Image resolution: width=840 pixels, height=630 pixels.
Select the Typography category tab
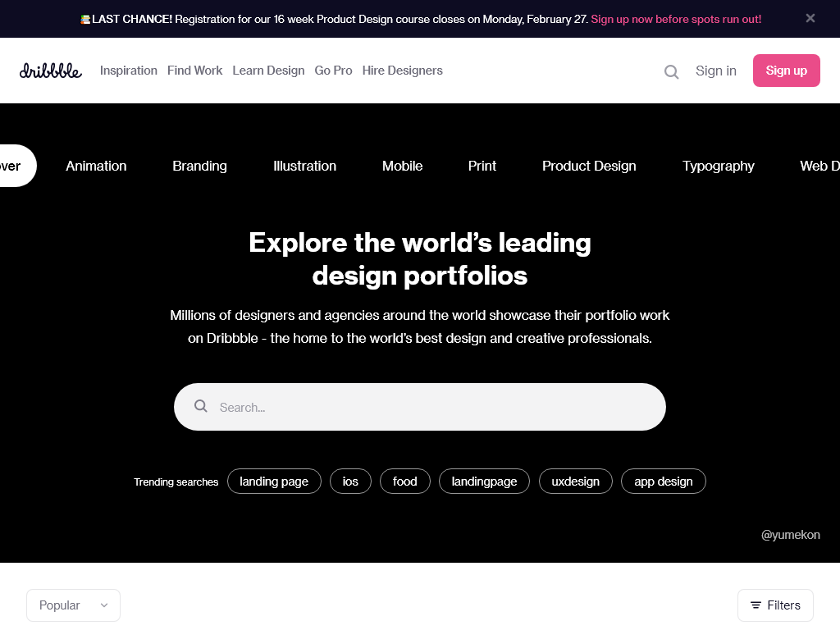pyautogui.click(x=719, y=166)
